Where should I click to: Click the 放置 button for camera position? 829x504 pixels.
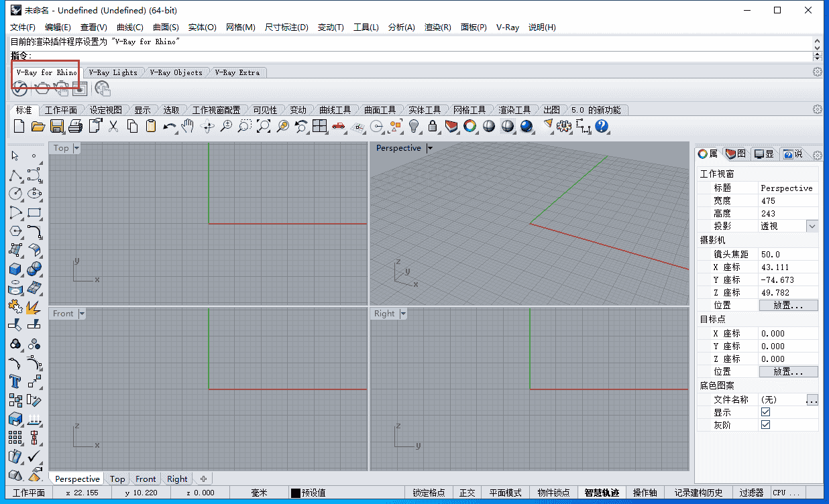tap(788, 306)
